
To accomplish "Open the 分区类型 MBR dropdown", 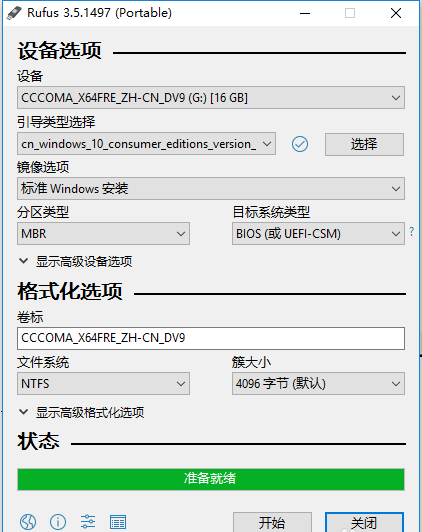I will [x=103, y=233].
